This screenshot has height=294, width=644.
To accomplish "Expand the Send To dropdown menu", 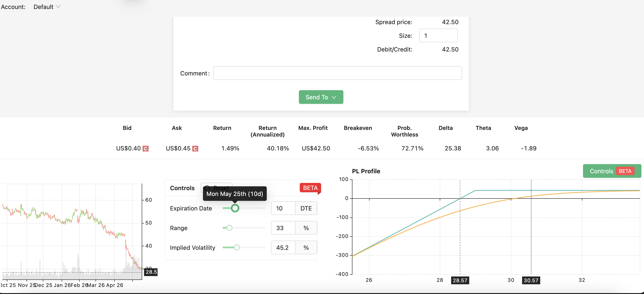I will 321,97.
